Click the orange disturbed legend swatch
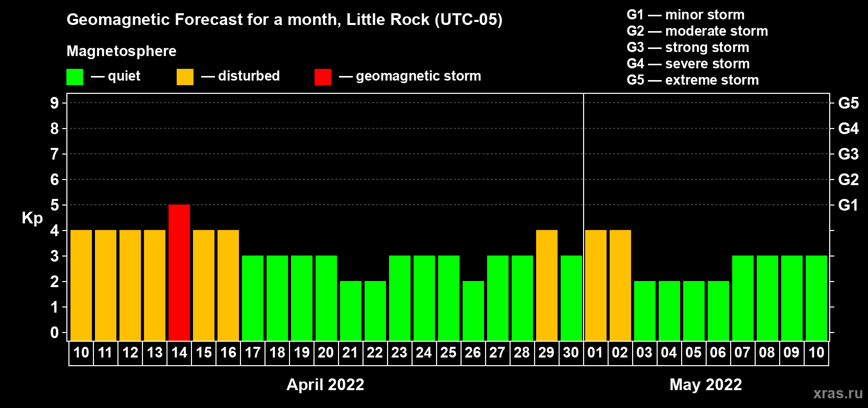Viewport: 868px width, 408px height. [185, 77]
